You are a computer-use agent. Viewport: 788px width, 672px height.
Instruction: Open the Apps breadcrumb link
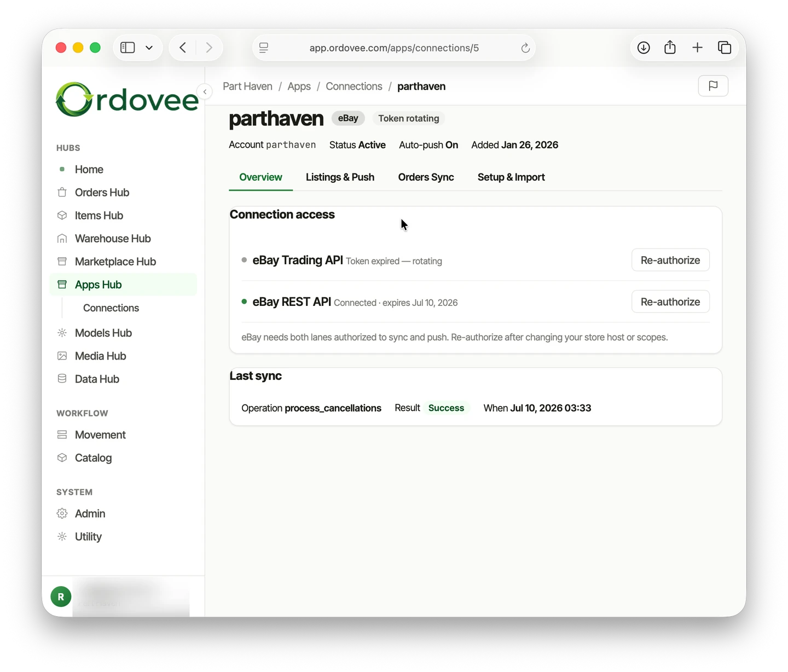[299, 86]
